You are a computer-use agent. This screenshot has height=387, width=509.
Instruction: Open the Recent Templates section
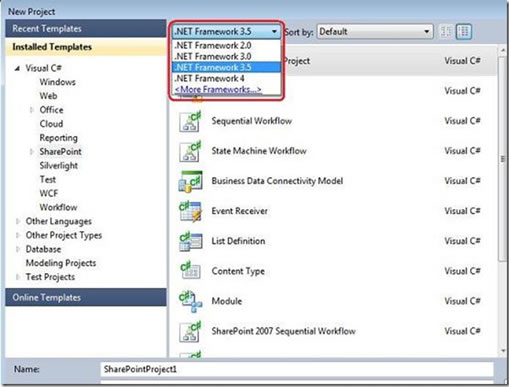click(86, 29)
